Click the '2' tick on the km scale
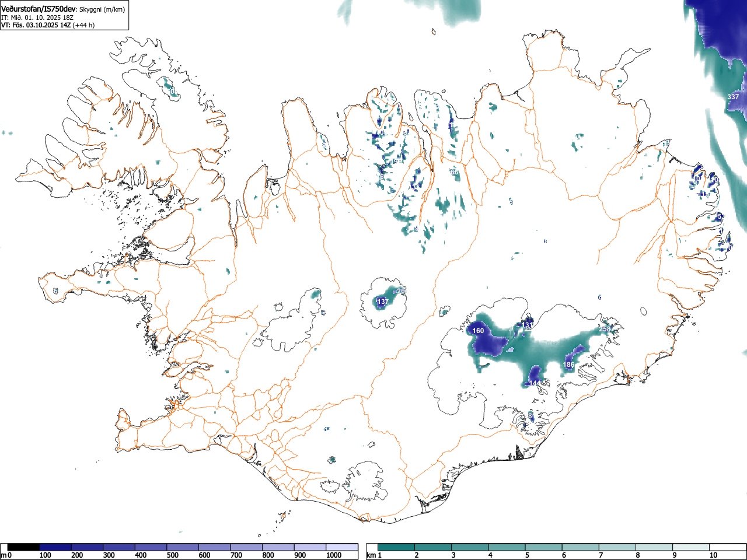Screen dimensions: 747x560 416,555
